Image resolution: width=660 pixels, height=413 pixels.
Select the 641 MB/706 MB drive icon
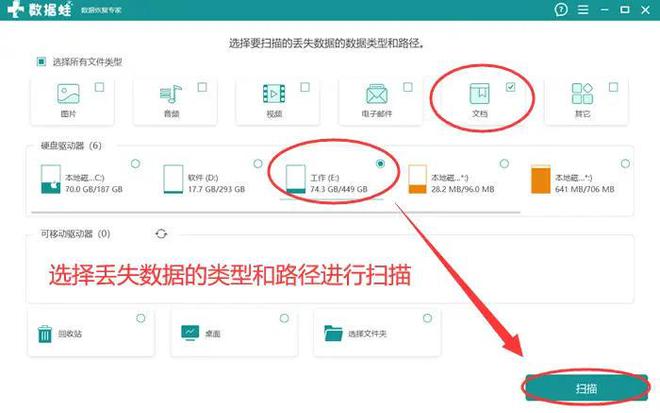541,179
